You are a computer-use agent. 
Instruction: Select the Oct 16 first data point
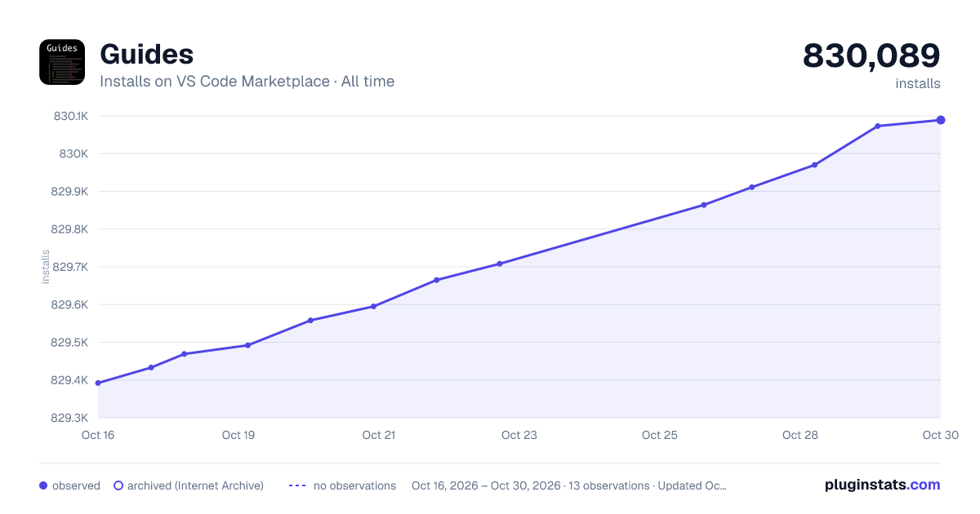point(98,383)
